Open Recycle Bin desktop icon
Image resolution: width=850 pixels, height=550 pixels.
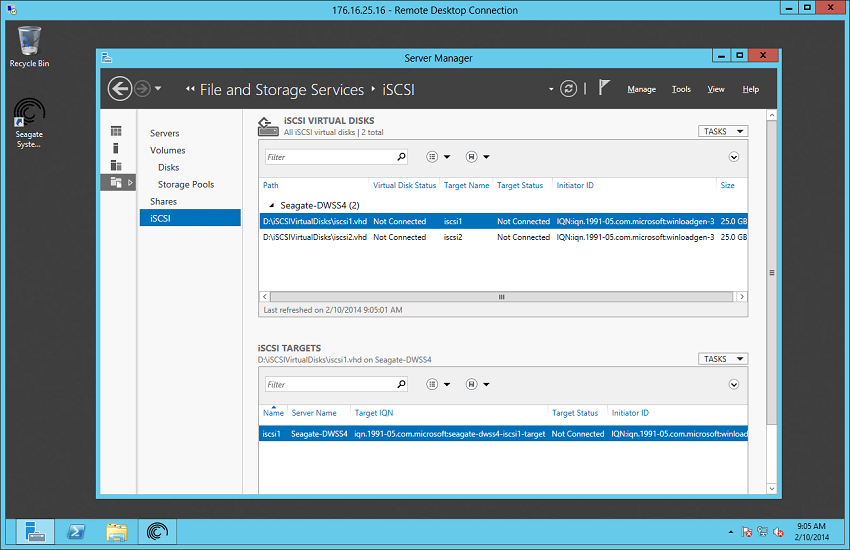[x=29, y=47]
